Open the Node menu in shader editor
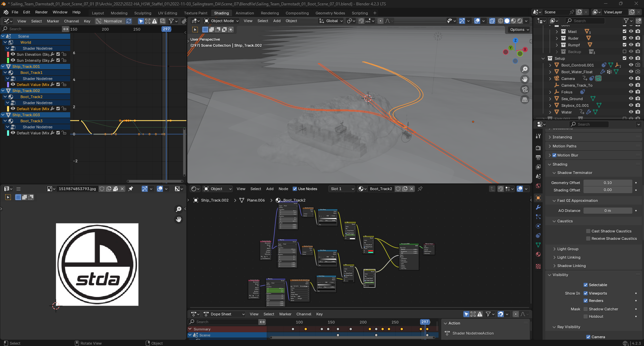The height and width of the screenshot is (346, 644). click(x=283, y=189)
